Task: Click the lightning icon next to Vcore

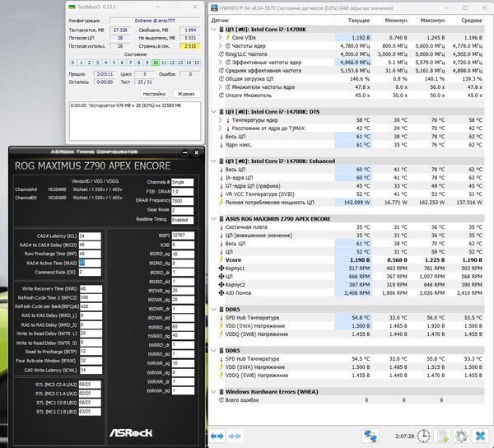Action: [221, 260]
